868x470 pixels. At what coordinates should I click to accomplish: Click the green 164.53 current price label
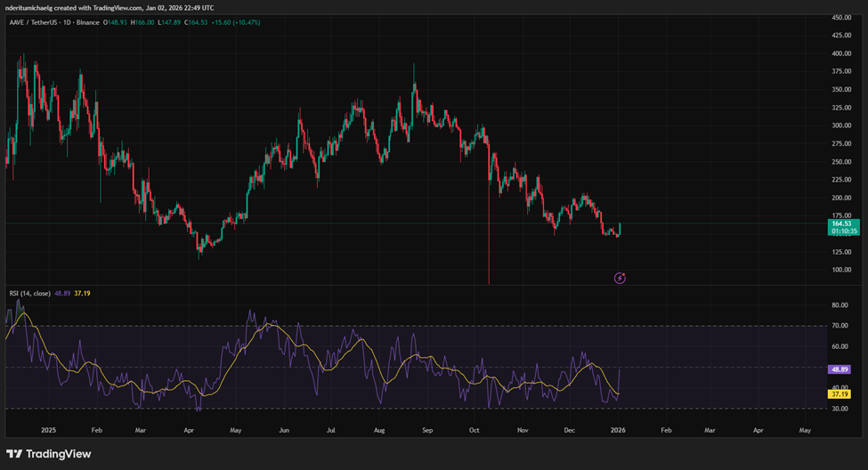click(x=841, y=223)
